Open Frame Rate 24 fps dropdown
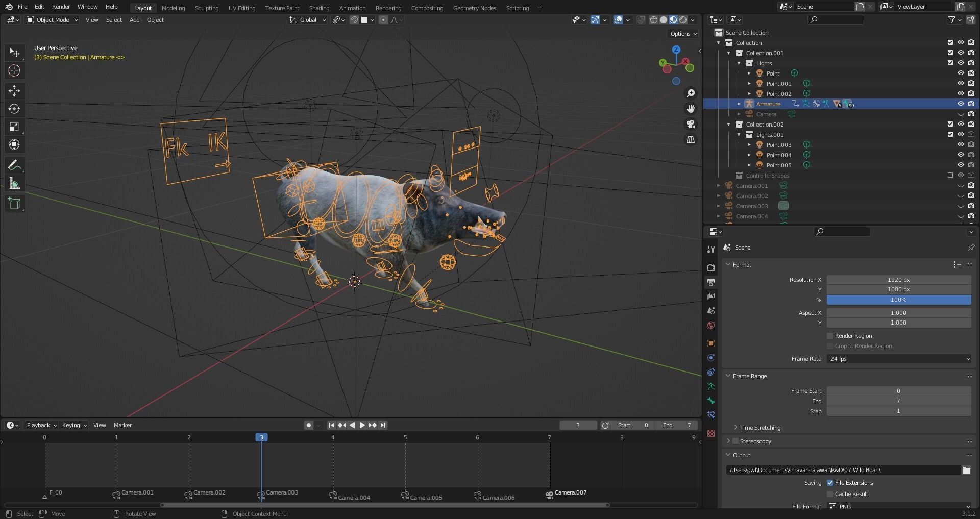 [899, 359]
